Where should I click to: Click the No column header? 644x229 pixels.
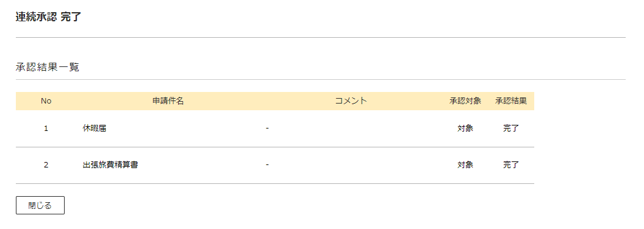[46, 101]
